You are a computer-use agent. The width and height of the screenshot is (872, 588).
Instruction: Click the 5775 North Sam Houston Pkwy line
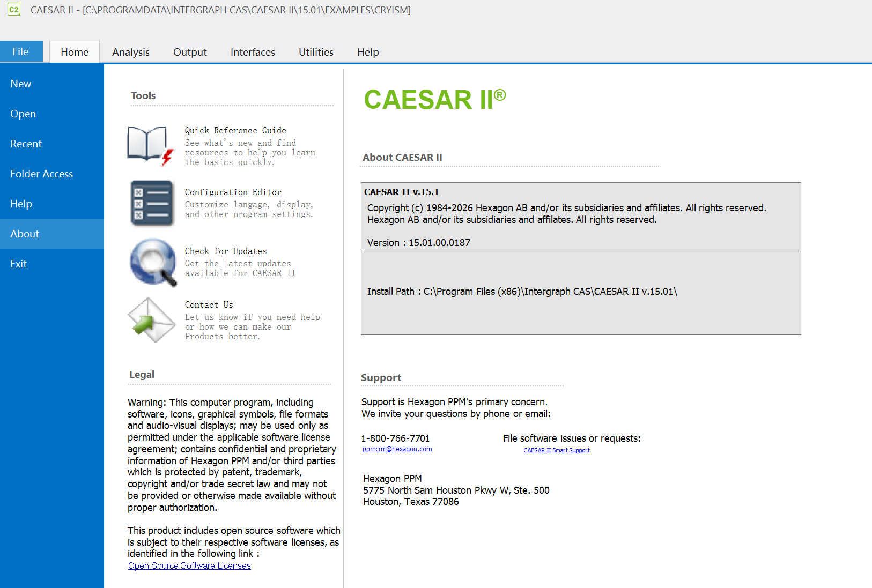(x=456, y=490)
